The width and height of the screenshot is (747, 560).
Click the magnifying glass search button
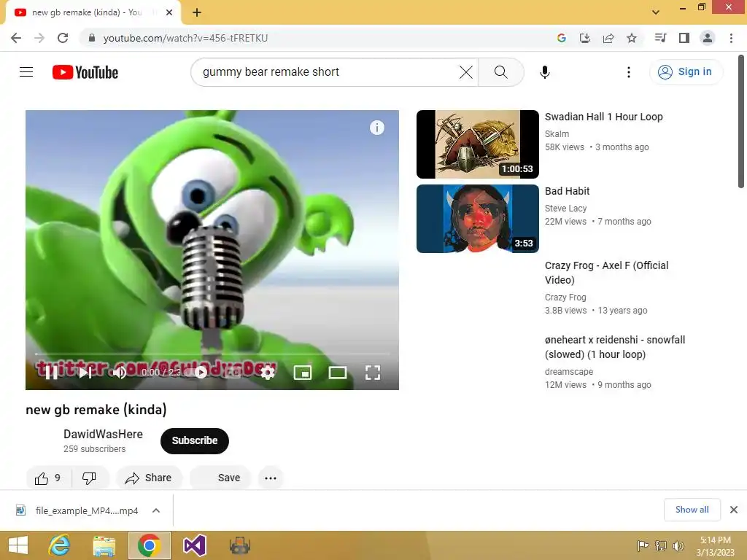pos(500,72)
